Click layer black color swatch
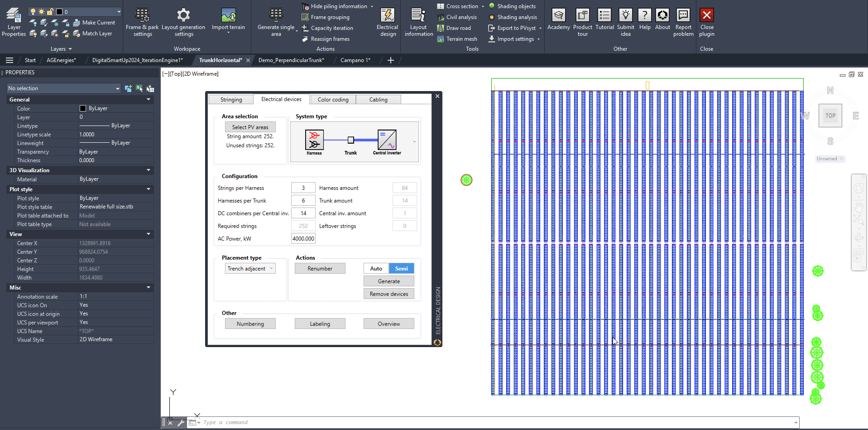The image size is (868, 430). (x=59, y=12)
